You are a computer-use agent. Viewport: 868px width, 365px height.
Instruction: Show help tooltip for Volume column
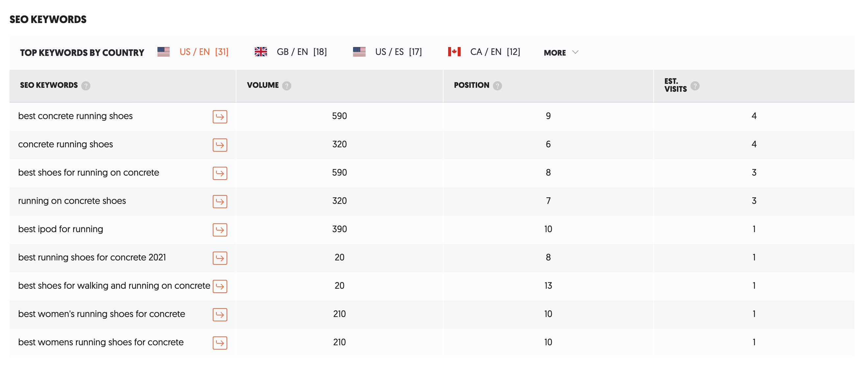click(x=286, y=85)
